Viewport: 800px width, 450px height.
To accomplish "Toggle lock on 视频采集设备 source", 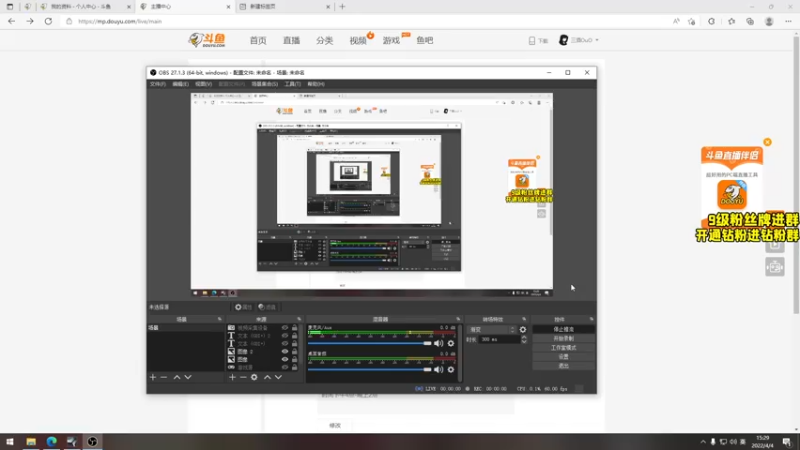I will click(294, 328).
